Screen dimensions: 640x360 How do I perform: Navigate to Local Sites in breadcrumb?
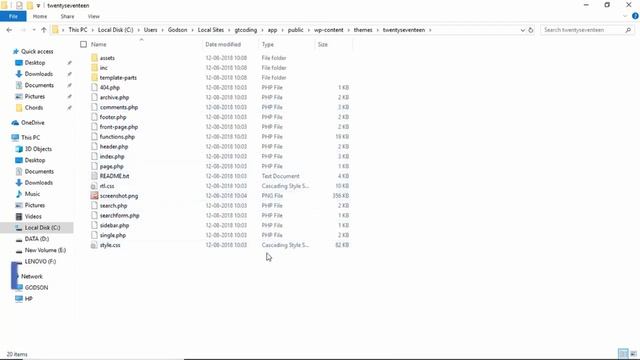click(211, 30)
